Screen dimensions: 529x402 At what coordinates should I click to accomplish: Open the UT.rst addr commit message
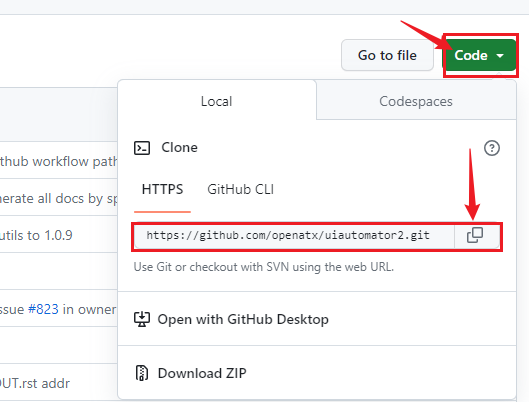point(35,383)
